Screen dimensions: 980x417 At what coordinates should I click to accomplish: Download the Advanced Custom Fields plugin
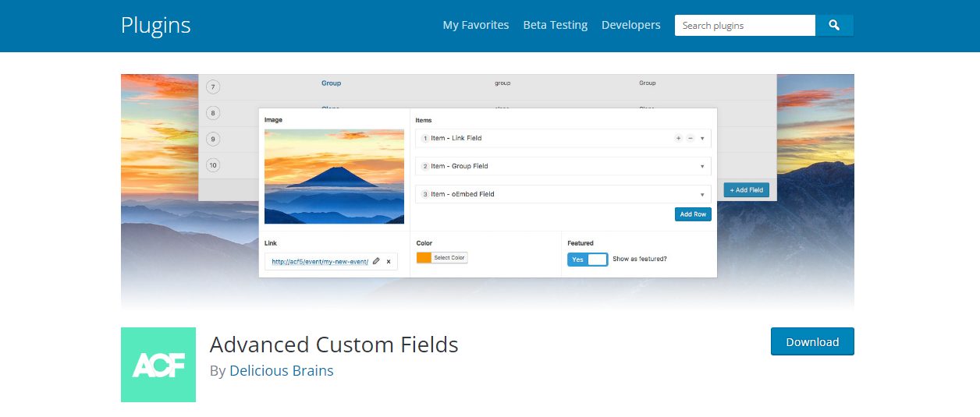click(812, 341)
